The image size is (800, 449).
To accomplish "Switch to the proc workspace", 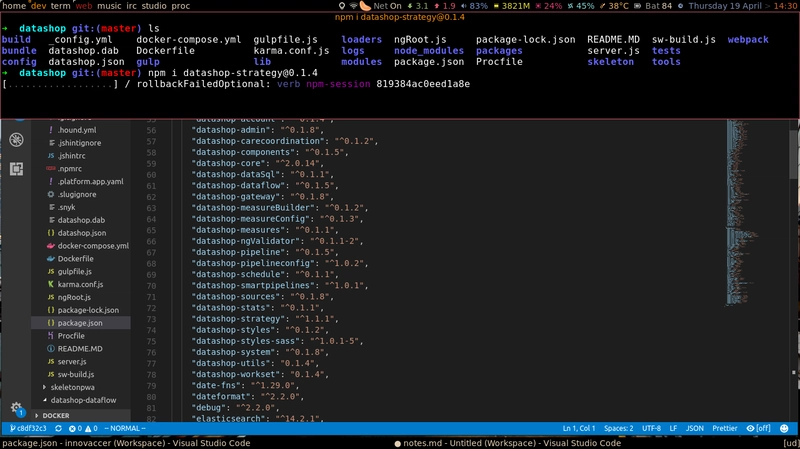I will point(180,6).
